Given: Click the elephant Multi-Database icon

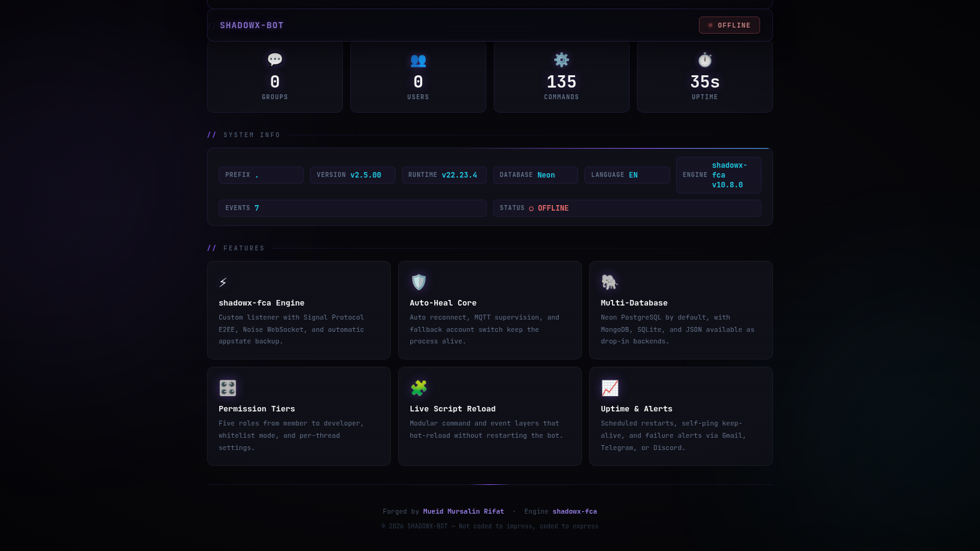Looking at the screenshot, I should (609, 282).
